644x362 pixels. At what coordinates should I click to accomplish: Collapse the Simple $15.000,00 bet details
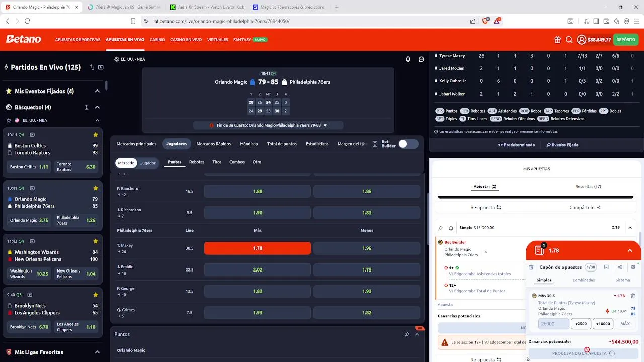point(630,228)
